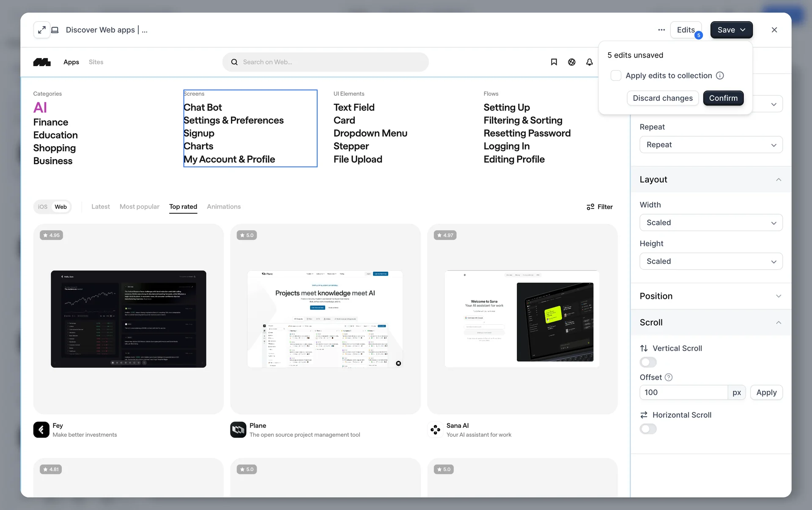Click the bookmark icon in header
The height and width of the screenshot is (510, 812).
tap(554, 62)
